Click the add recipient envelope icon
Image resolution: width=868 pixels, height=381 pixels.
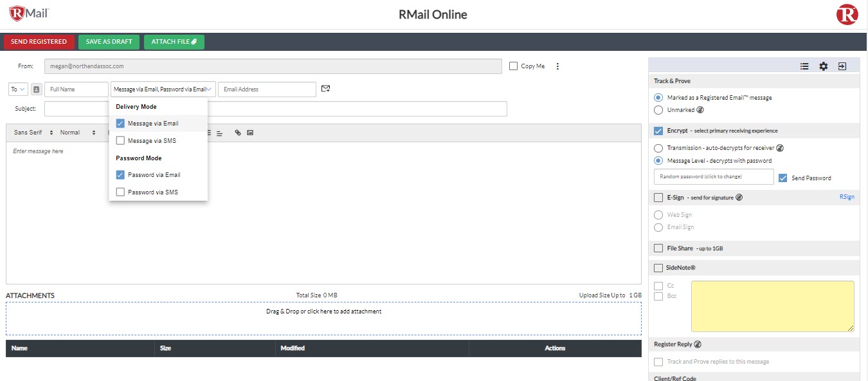click(325, 89)
